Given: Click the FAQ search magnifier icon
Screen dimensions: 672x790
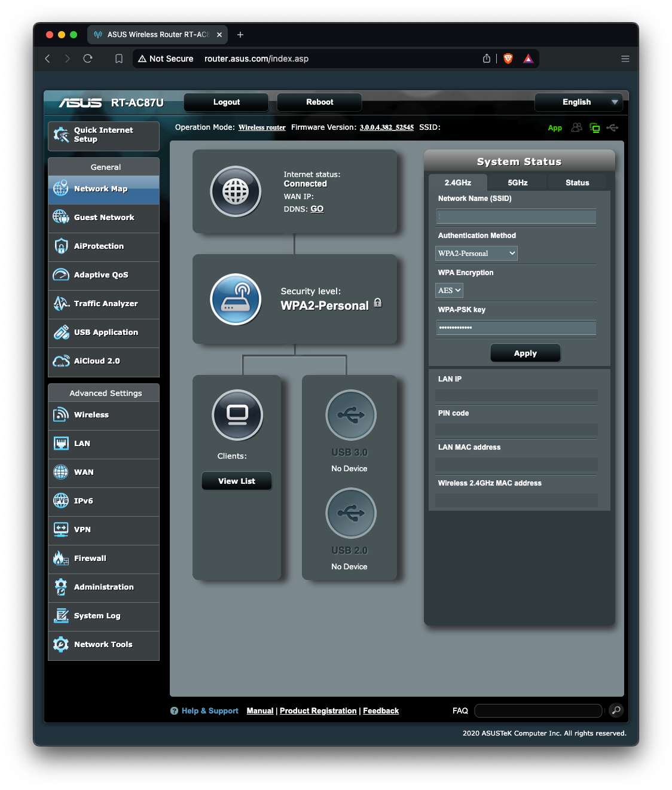Looking at the screenshot, I should point(616,710).
